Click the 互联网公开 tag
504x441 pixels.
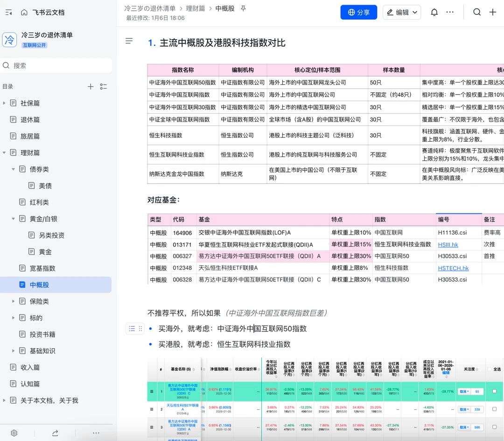click(35, 45)
